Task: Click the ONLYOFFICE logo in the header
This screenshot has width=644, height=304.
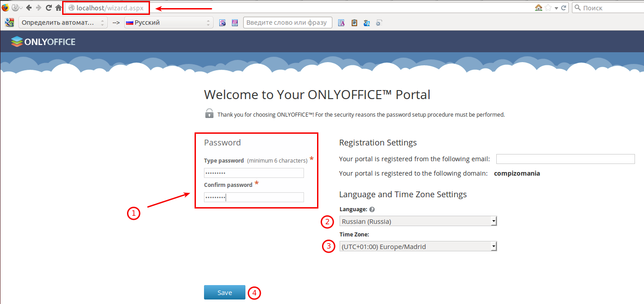Action: coord(43,42)
